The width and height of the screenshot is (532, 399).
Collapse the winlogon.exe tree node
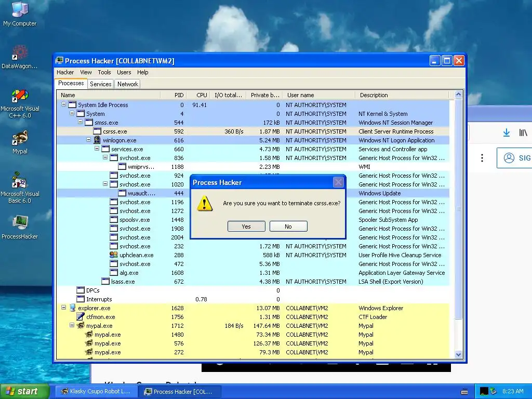[x=88, y=140]
